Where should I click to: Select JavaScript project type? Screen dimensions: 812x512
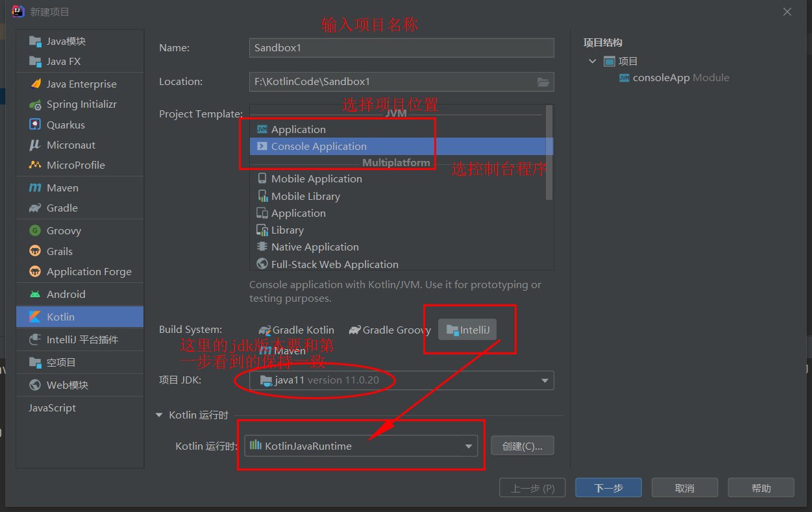pos(80,408)
